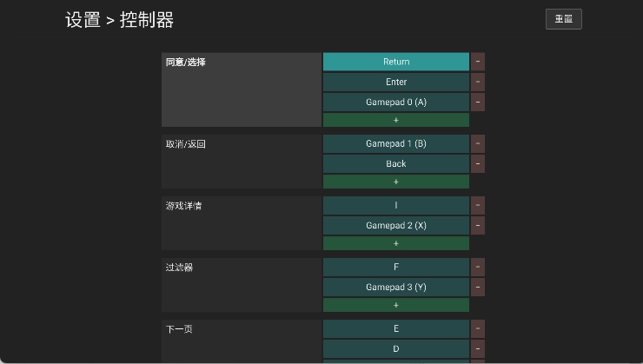Viewport: 643px width, 364px height.
Task: Delete the Gamepad 3 (Y) binding
Action: [x=478, y=287]
